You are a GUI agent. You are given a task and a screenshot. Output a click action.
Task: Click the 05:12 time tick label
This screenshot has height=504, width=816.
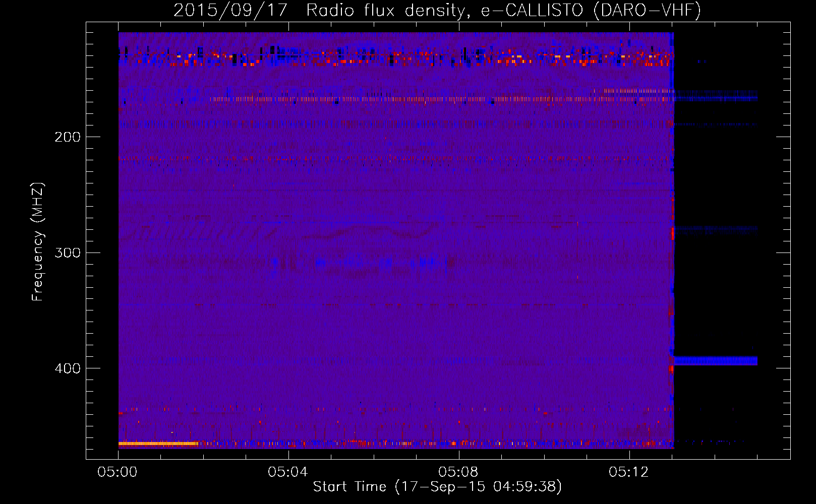(x=628, y=472)
